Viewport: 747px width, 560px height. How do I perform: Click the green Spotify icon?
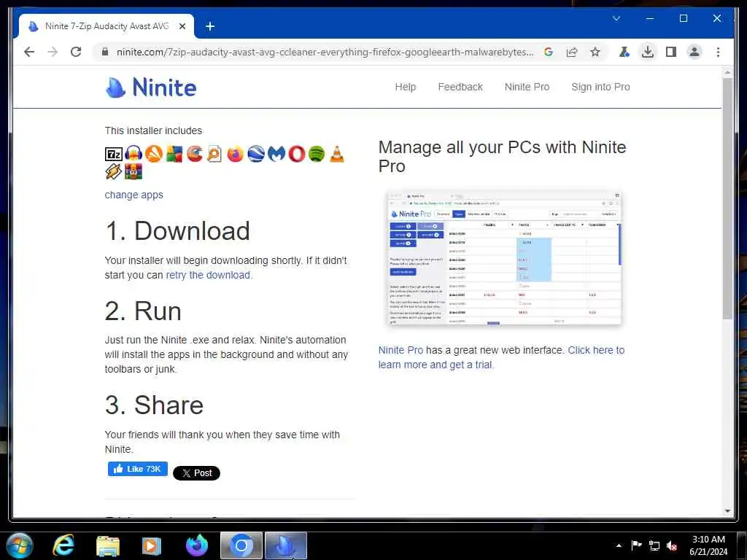pyautogui.click(x=317, y=154)
